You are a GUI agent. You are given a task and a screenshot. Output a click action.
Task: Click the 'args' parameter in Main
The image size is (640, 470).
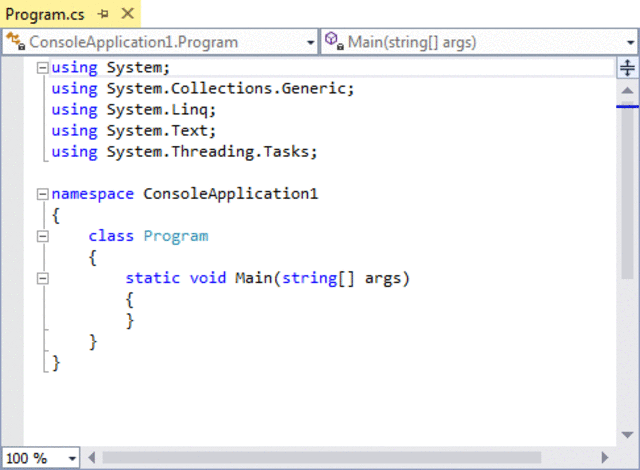pyautogui.click(x=383, y=279)
